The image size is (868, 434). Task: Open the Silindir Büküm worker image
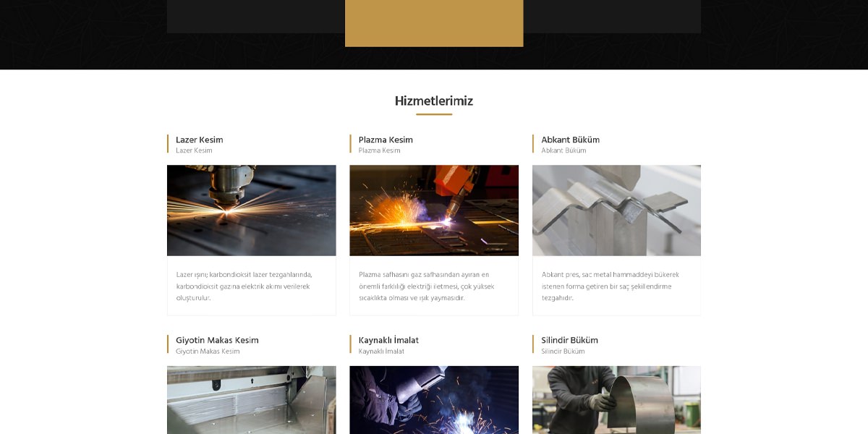[x=616, y=400]
